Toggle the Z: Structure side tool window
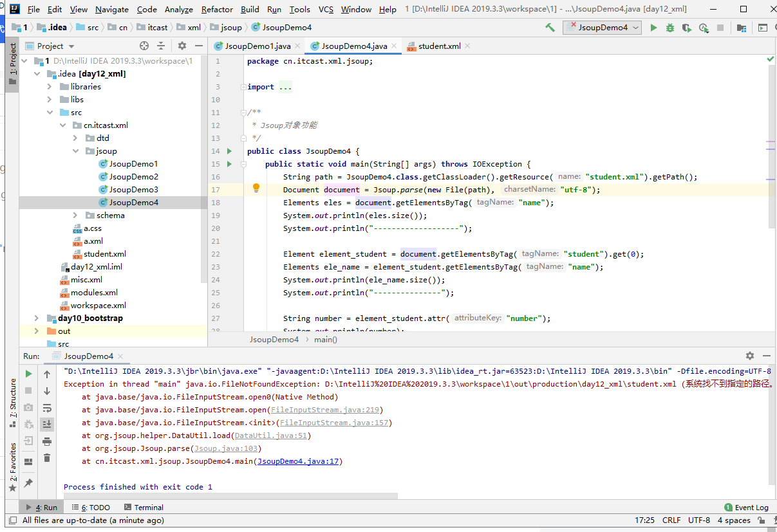The height and width of the screenshot is (532, 777). coord(12,403)
